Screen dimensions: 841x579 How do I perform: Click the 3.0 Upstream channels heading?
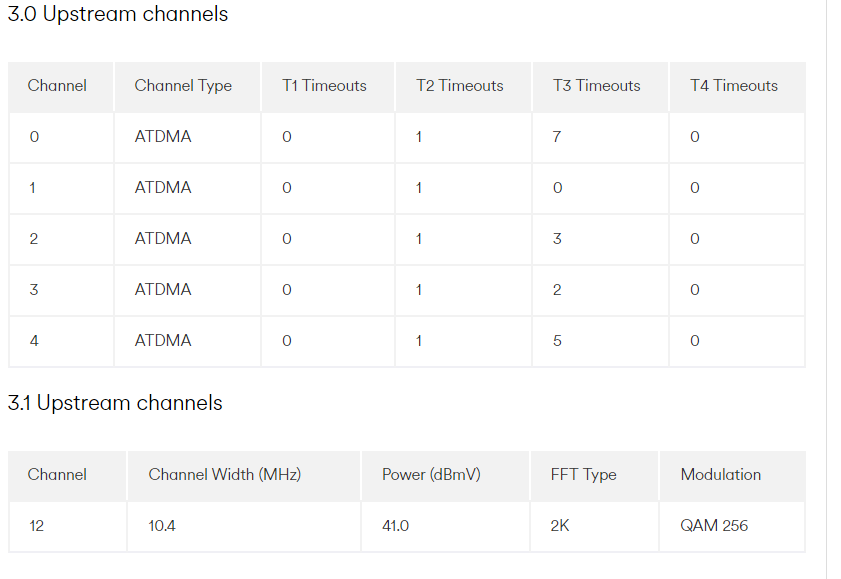click(x=118, y=15)
